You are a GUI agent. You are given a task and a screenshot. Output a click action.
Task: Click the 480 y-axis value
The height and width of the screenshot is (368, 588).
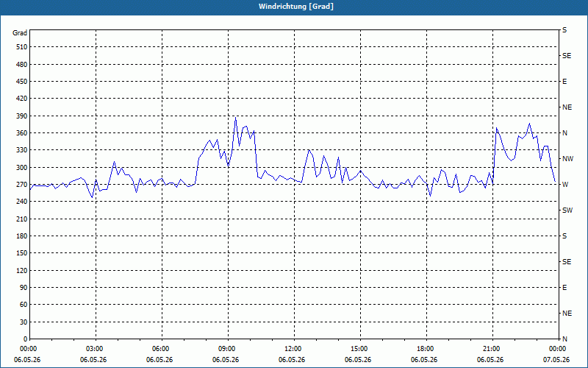21,64
